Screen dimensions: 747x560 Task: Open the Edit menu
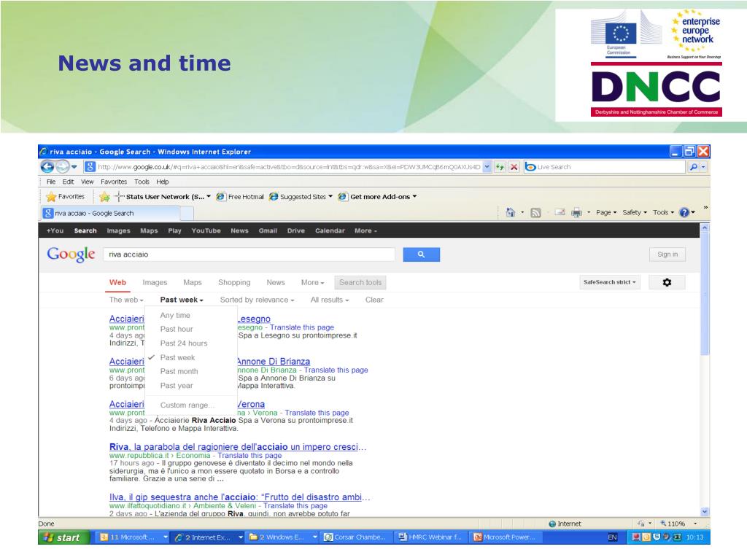point(68,182)
